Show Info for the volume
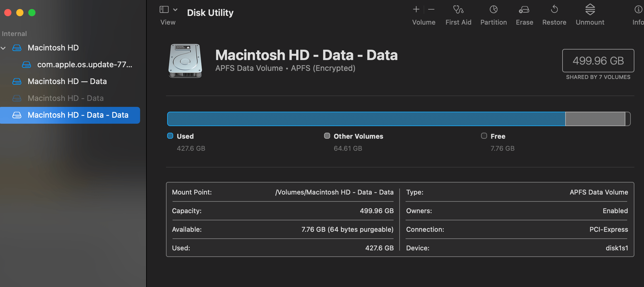This screenshot has height=287, width=644. [x=638, y=14]
